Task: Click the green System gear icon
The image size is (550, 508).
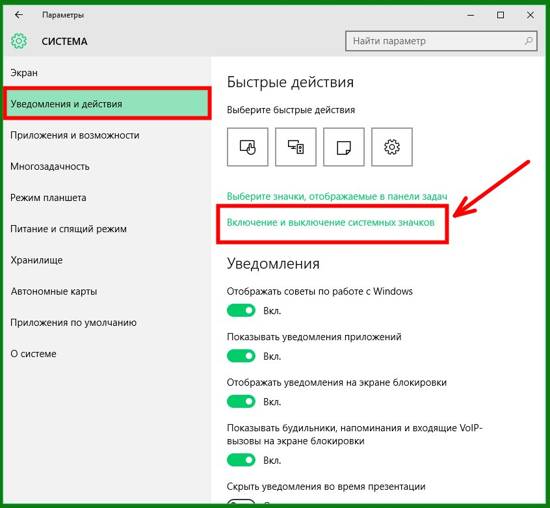Action: click(19, 41)
